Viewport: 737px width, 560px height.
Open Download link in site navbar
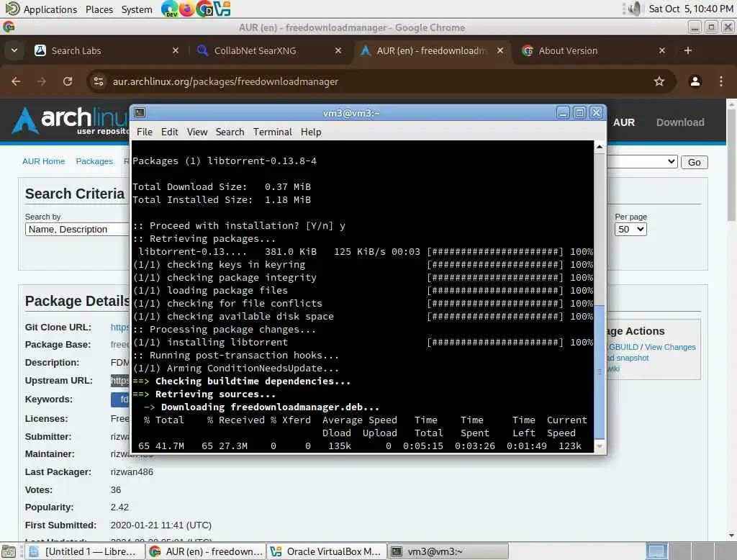click(x=680, y=122)
